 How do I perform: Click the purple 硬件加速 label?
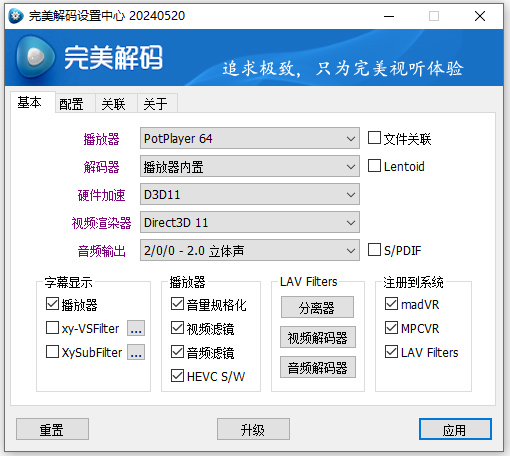tap(101, 195)
